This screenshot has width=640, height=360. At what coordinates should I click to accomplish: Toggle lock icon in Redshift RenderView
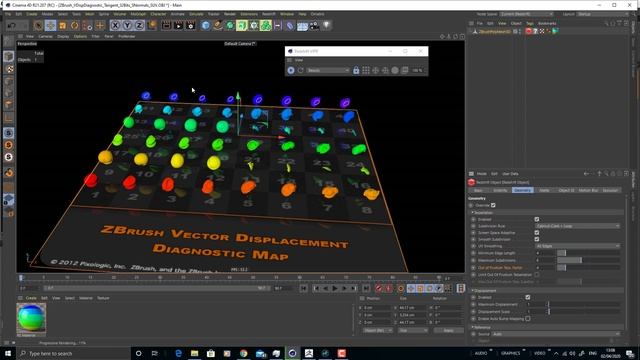pyautogui.click(x=356, y=70)
